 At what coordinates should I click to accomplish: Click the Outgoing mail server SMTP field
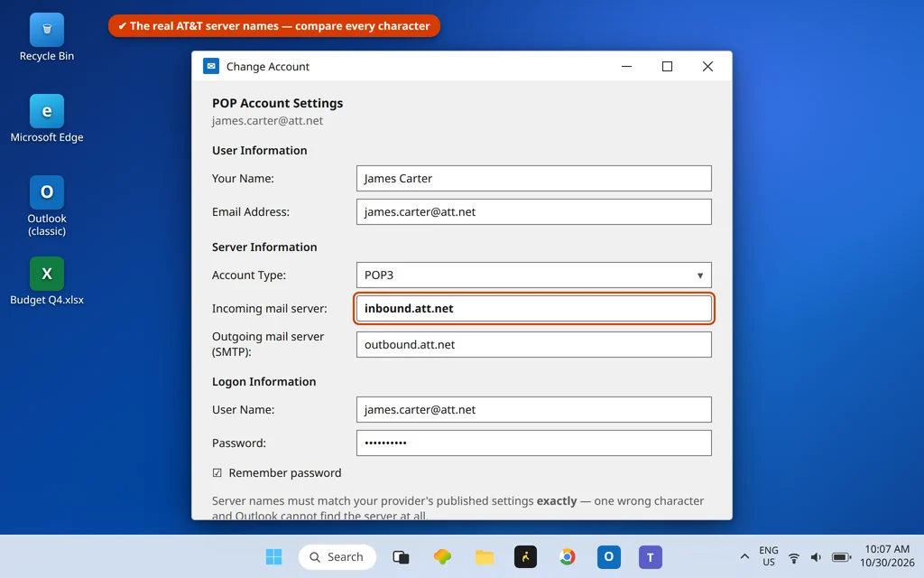click(x=534, y=344)
